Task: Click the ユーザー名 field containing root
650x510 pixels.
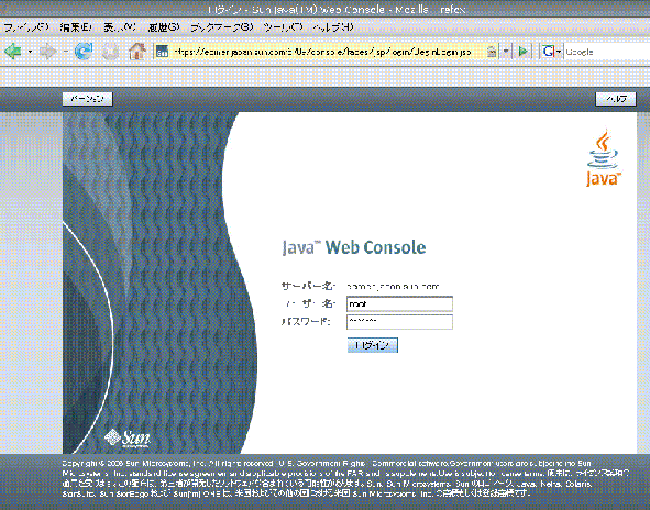Action: click(399, 304)
